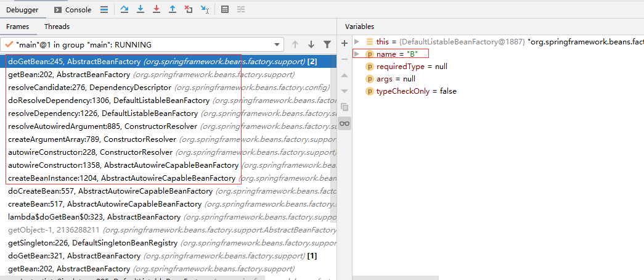
Task: Click the Step Over debugger icon
Action: [x=124, y=9]
